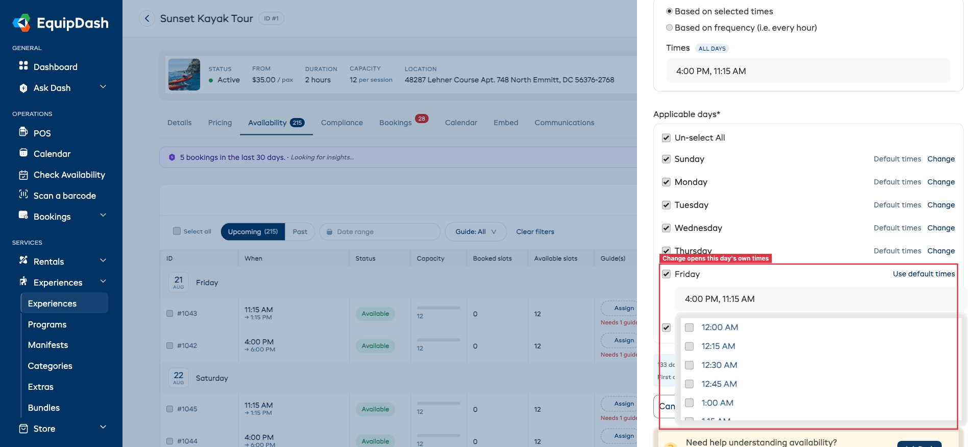Select Based on selected times radio
The image size is (980, 447).
[x=669, y=11]
